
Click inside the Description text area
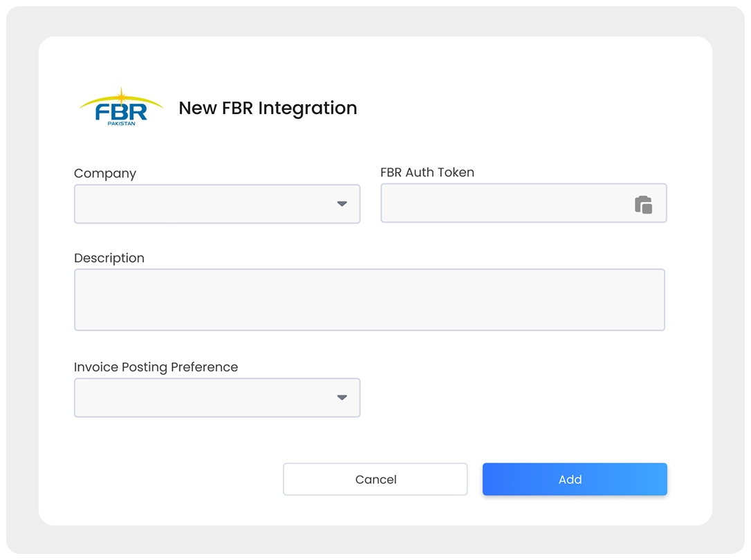coord(369,299)
